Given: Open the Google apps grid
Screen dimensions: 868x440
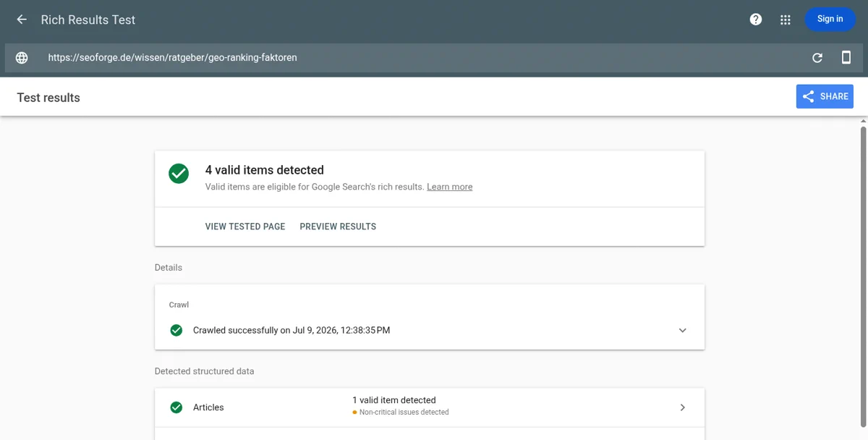Looking at the screenshot, I should coord(786,20).
